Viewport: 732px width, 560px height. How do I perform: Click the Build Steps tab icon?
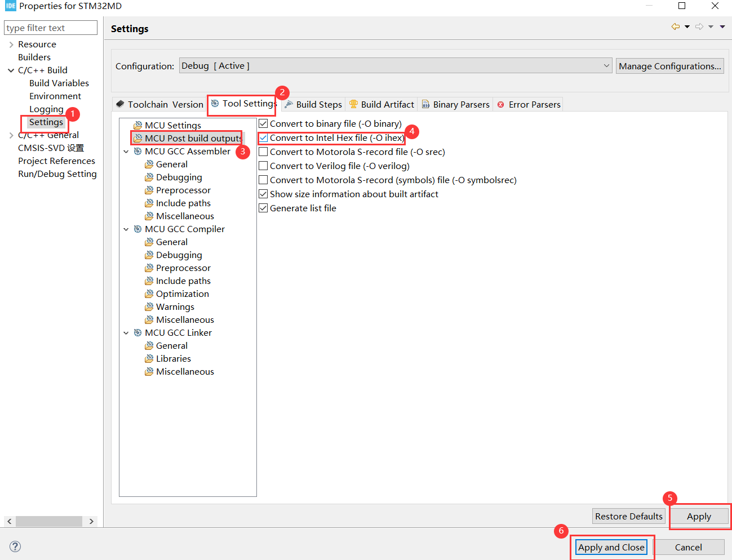click(289, 104)
